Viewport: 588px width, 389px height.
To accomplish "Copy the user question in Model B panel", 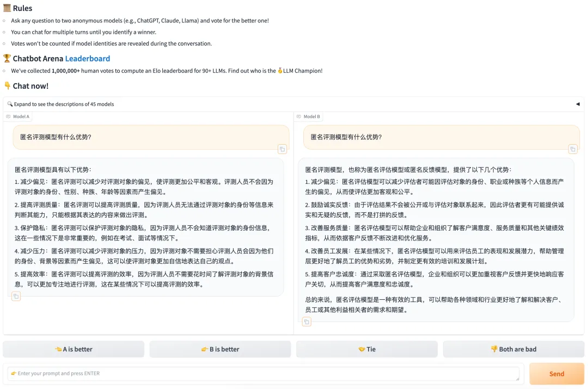I will point(573,150).
